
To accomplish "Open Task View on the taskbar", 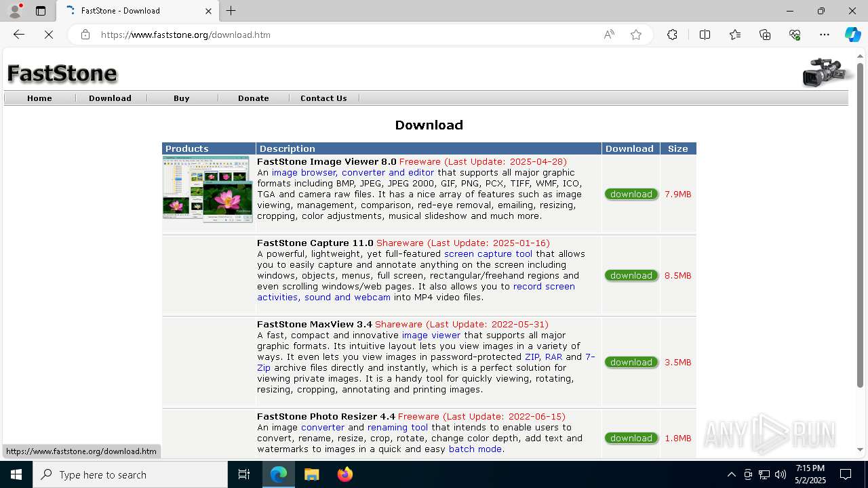I will (244, 474).
